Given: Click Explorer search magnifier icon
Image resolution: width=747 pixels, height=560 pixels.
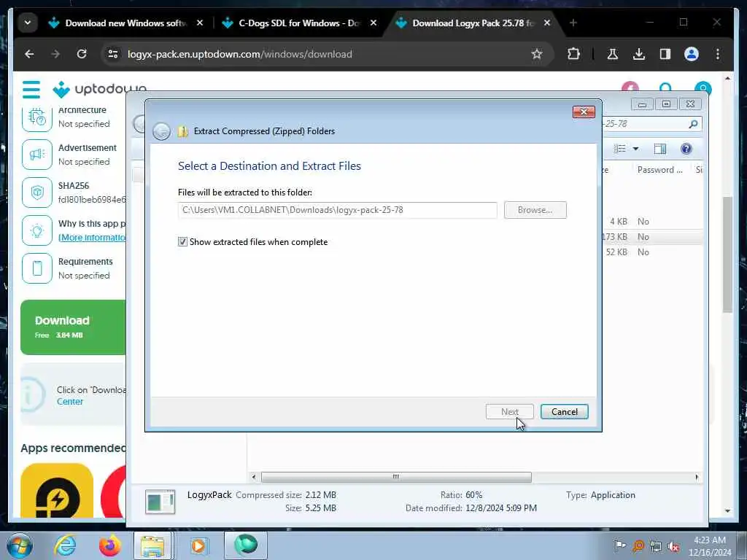Looking at the screenshot, I should [693, 124].
